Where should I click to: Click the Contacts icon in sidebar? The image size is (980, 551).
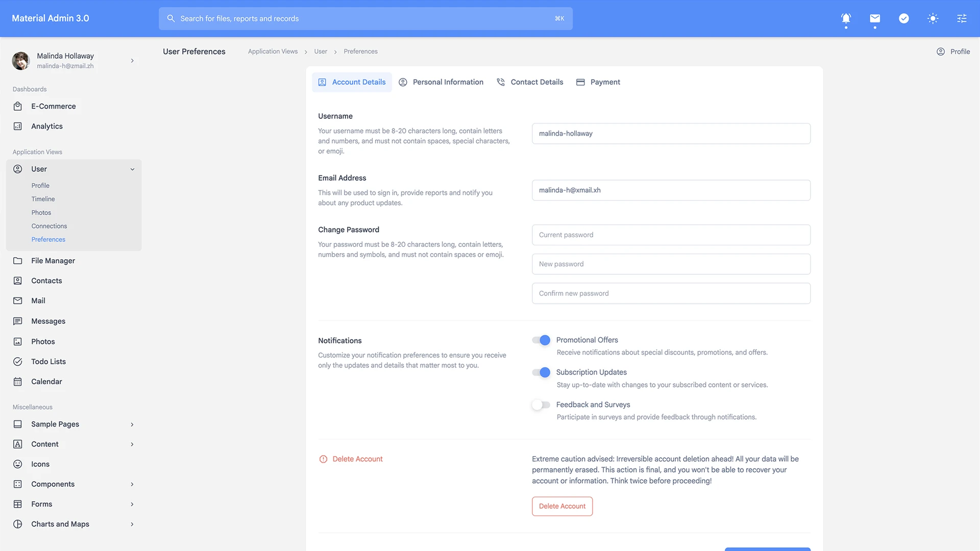[x=18, y=281]
